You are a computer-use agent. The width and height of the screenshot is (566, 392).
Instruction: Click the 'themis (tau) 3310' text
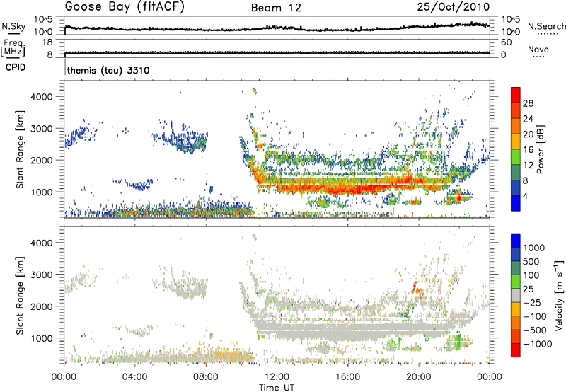(108, 70)
